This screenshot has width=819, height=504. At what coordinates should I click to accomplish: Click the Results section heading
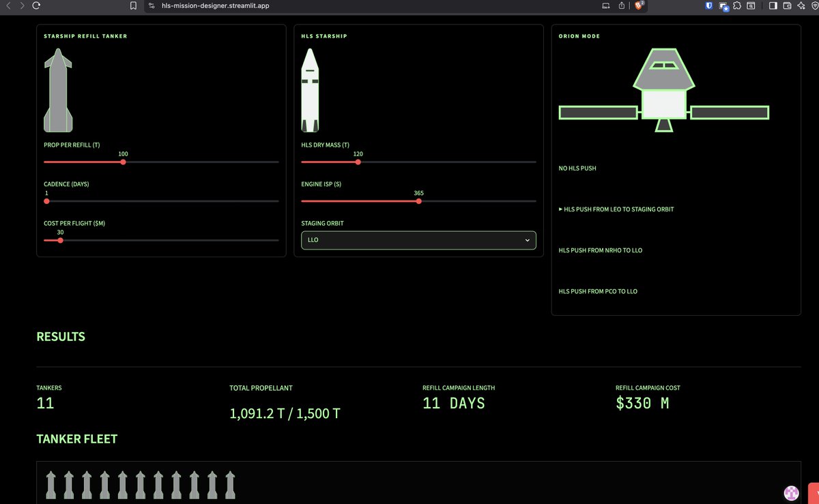click(x=61, y=336)
